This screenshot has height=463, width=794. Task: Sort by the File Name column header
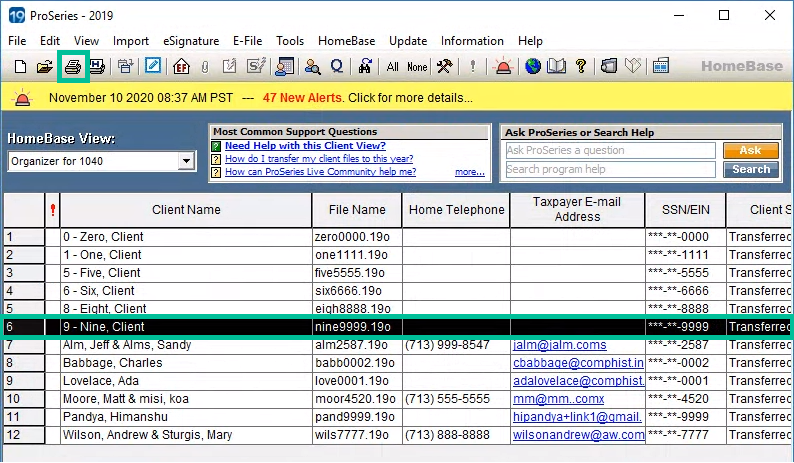(x=357, y=210)
